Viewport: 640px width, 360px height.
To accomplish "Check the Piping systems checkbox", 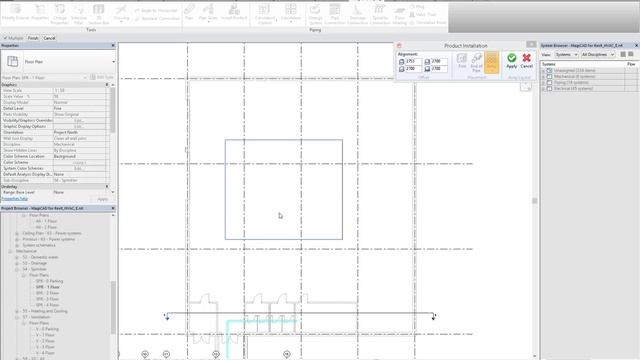I will [549, 82].
